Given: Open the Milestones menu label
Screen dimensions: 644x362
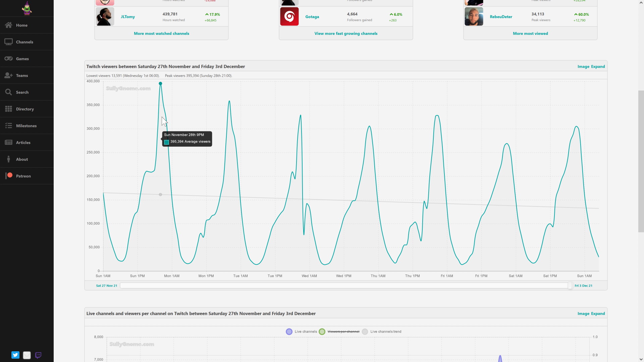Looking at the screenshot, I should coord(26,126).
